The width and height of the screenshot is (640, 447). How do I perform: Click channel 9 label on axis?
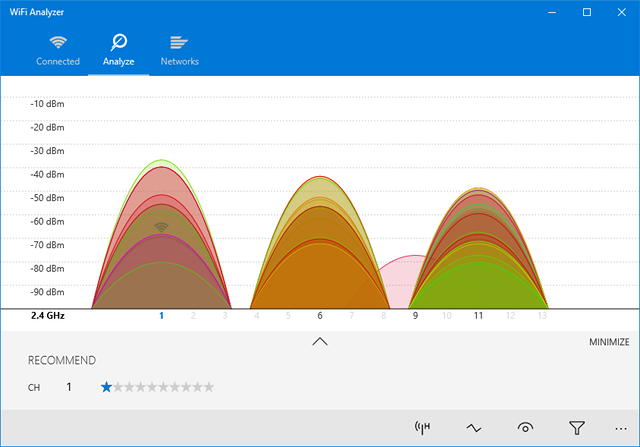[415, 316]
